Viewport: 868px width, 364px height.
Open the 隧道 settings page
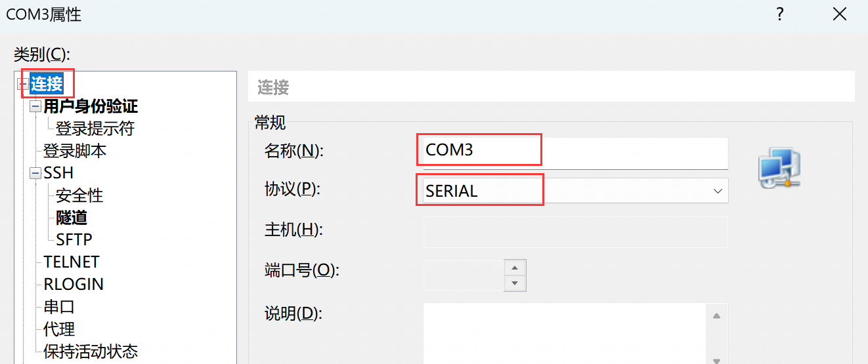click(72, 218)
